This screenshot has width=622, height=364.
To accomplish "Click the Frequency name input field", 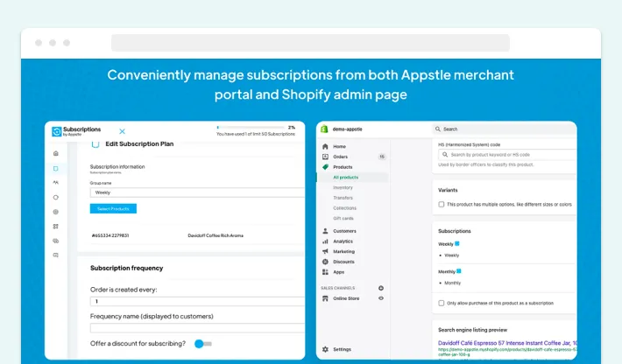I will [197, 328].
